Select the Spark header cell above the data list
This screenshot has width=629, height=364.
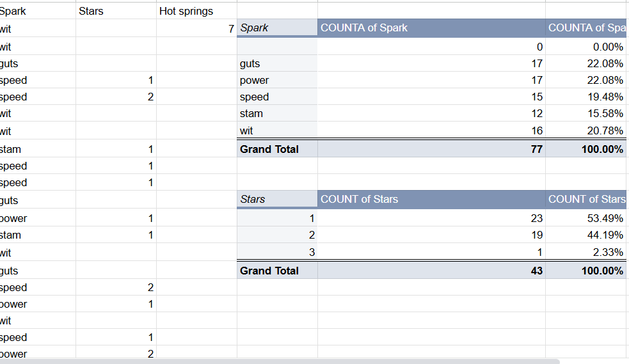pyautogui.click(x=38, y=11)
